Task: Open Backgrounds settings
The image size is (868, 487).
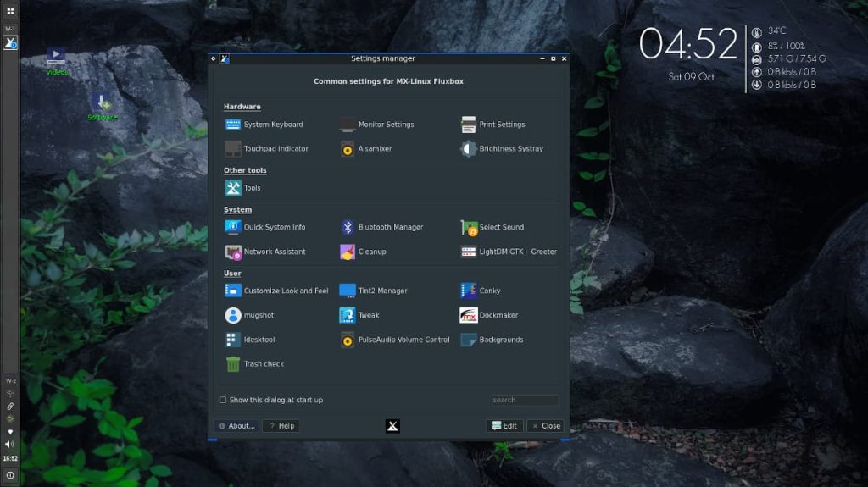Action: [x=492, y=340]
